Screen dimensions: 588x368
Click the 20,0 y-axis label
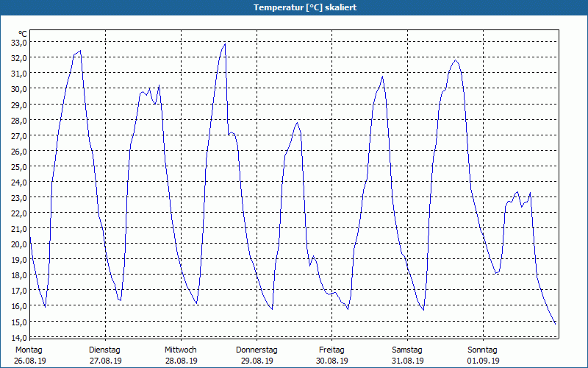pyautogui.click(x=19, y=244)
